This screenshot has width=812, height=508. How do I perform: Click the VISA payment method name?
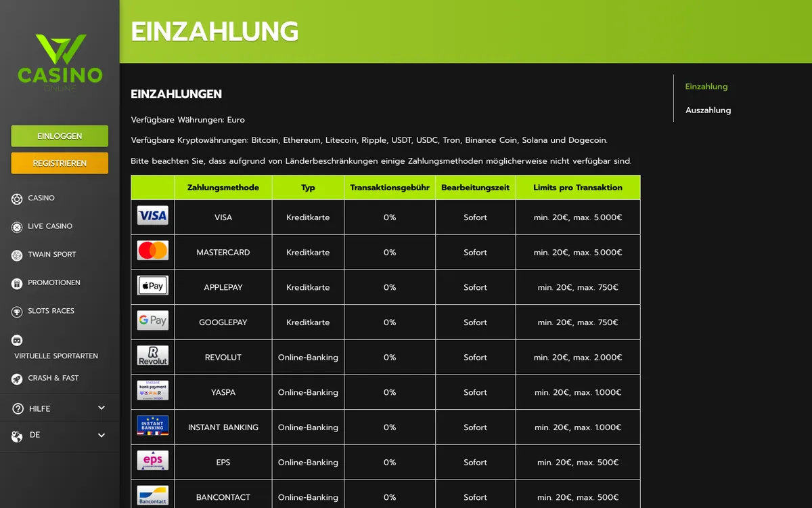[223, 217]
